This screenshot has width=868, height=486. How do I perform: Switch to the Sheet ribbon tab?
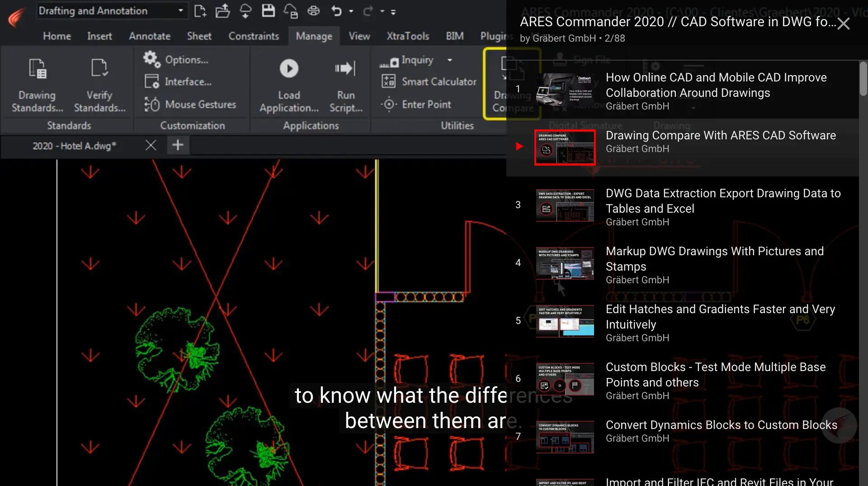[199, 36]
